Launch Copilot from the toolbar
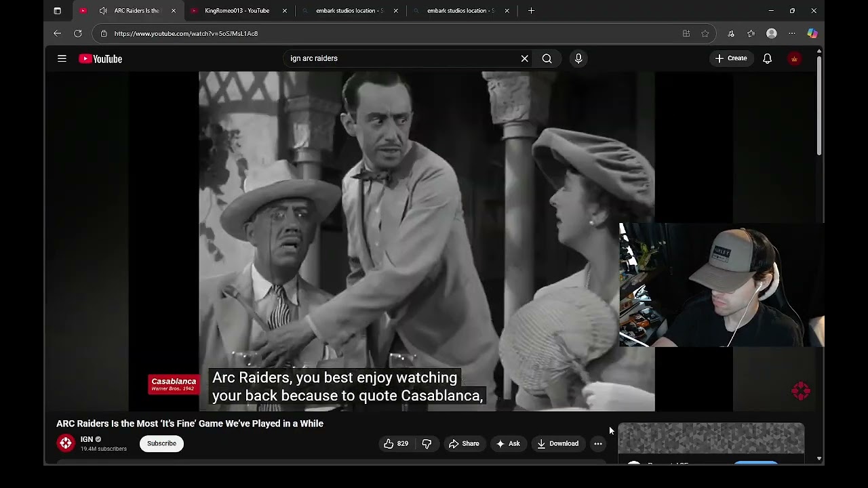This screenshot has width=868, height=488. click(x=812, y=33)
